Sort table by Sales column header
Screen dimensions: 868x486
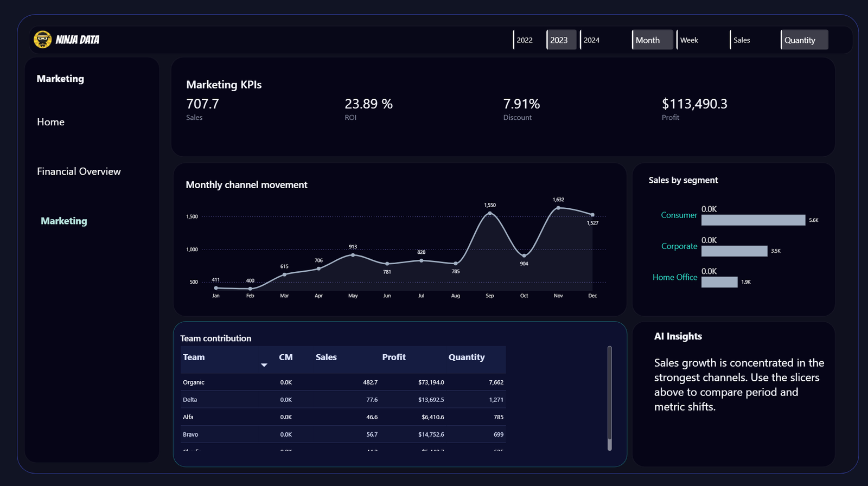326,357
